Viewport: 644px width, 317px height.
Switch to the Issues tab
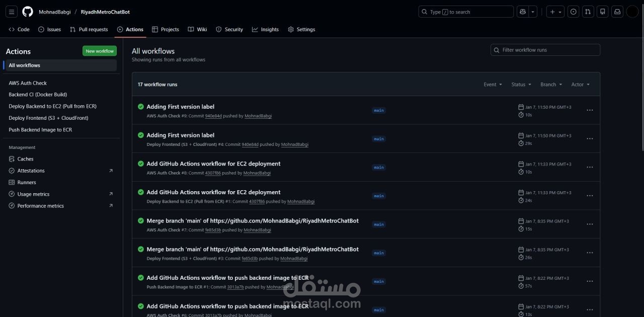49,30
